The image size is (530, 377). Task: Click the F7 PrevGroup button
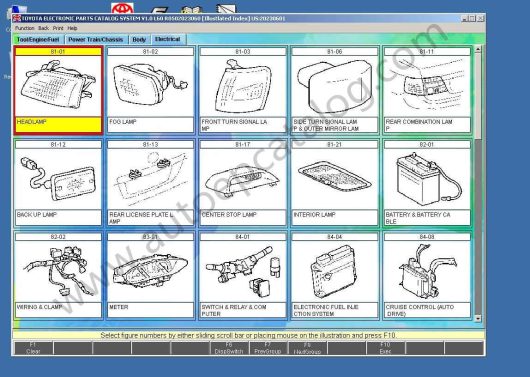[268, 348]
